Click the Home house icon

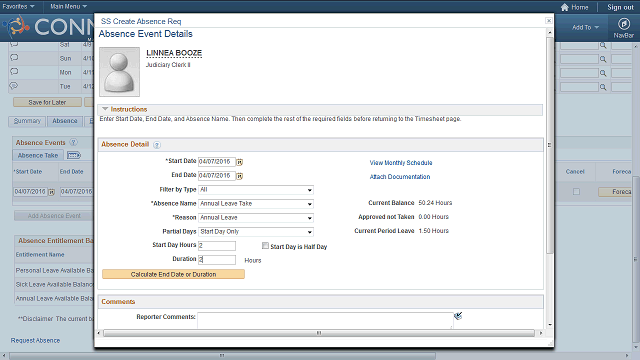coord(564,7)
